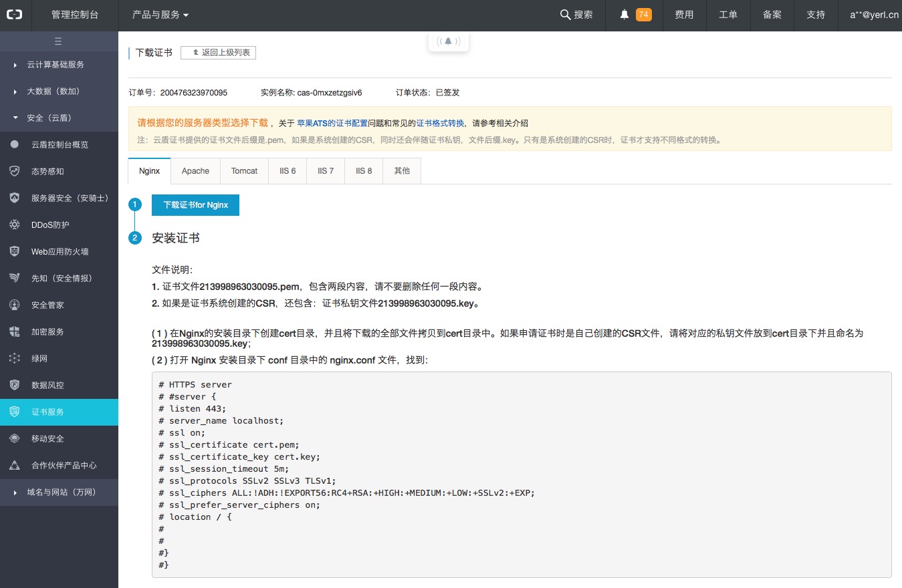The height and width of the screenshot is (588, 902).
Task: Click 下载证书for Nginx button
Action: (x=195, y=205)
